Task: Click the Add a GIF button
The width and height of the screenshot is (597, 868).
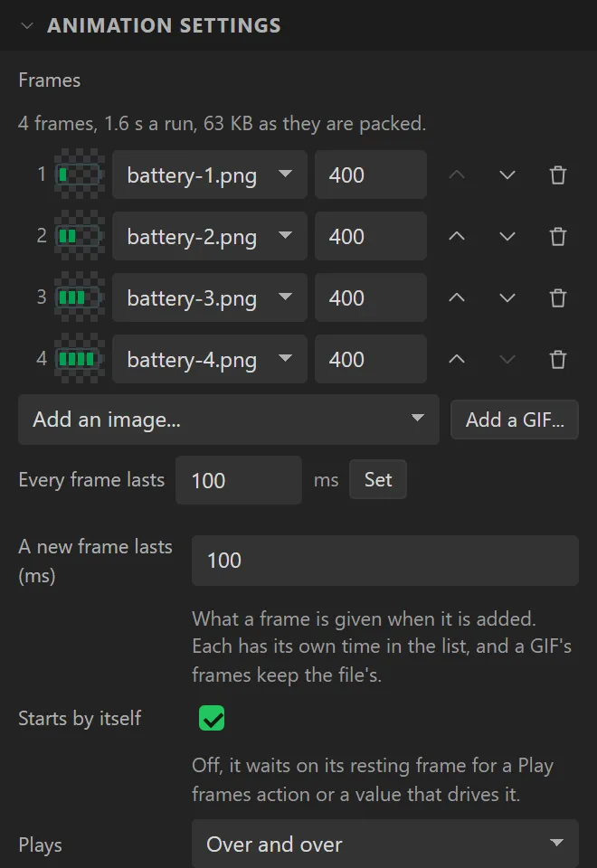Action: (x=515, y=420)
